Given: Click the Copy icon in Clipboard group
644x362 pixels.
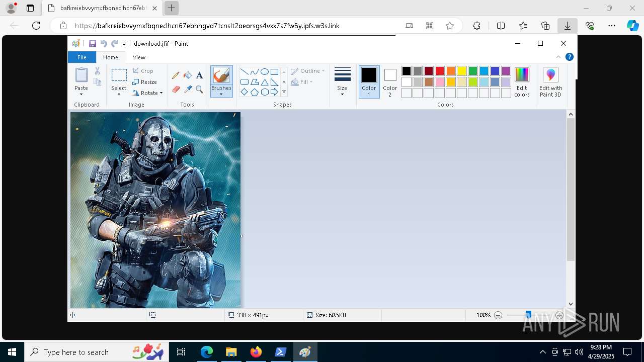Looking at the screenshot, I should click(x=97, y=82).
